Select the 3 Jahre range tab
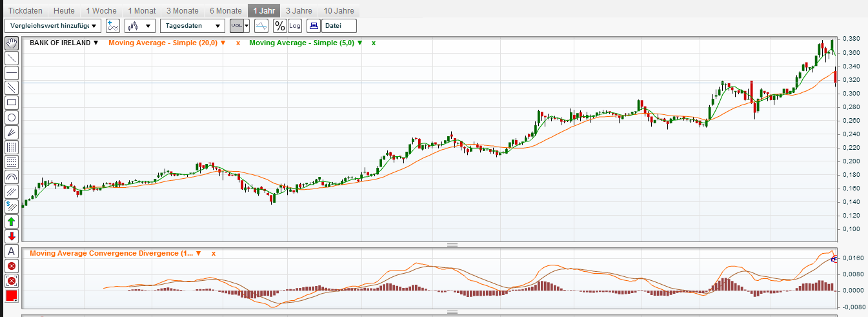868x317 pixels. (x=299, y=11)
